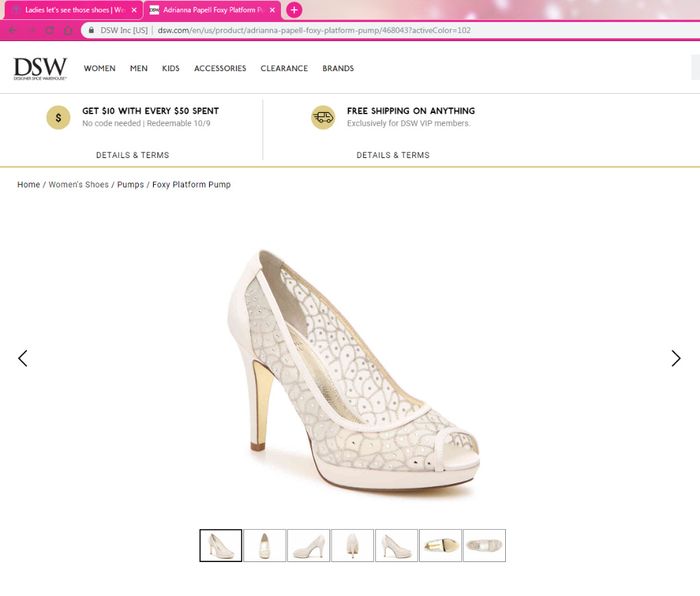Expand Details & Terms under Free Shipping
This screenshot has width=700, height=596.
pos(393,155)
